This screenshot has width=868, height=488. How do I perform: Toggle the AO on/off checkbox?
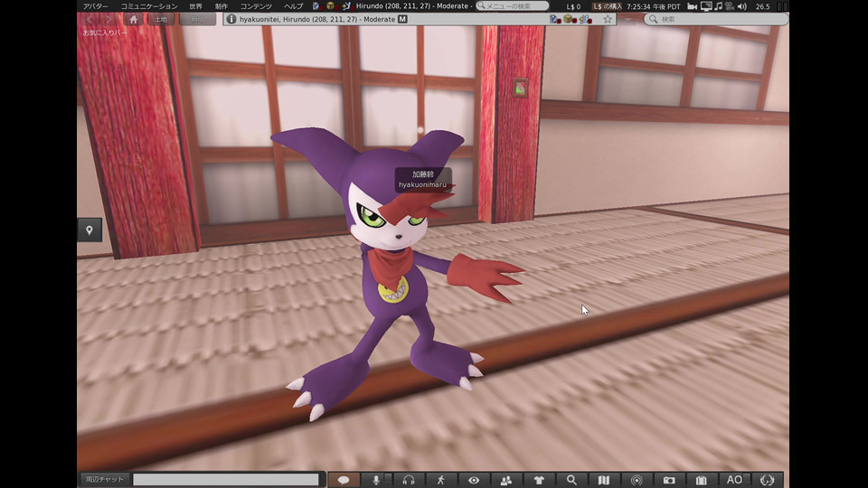click(747, 478)
